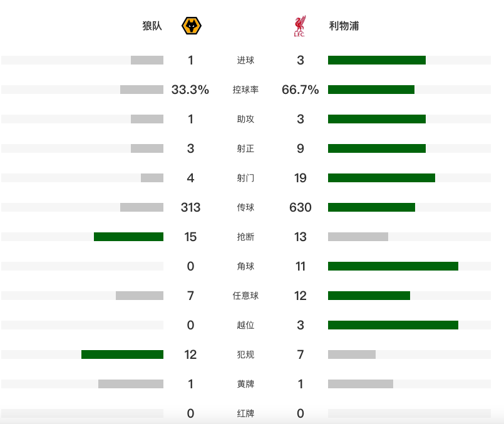Select the 射门 stat label
Screen dimensions: 504x424
245,178
